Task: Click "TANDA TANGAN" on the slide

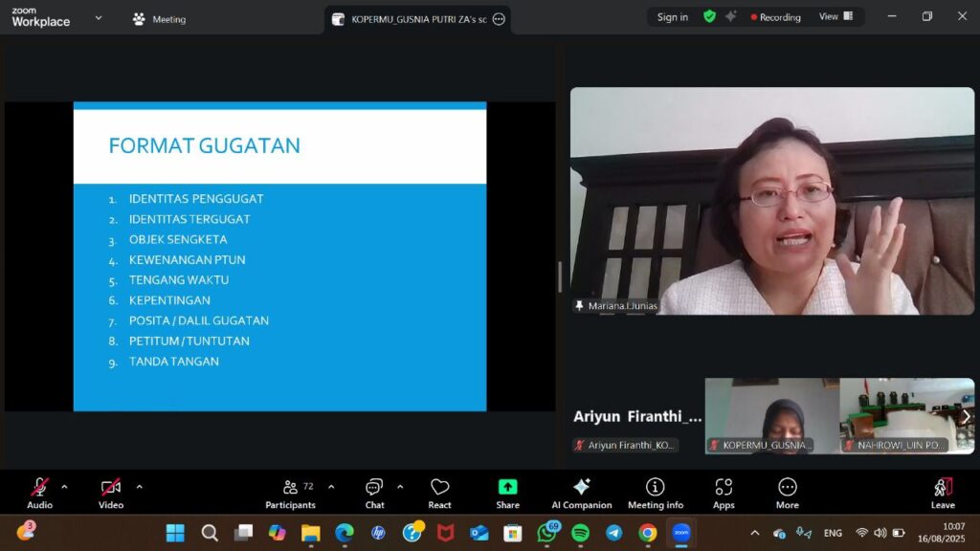Action: point(174,361)
